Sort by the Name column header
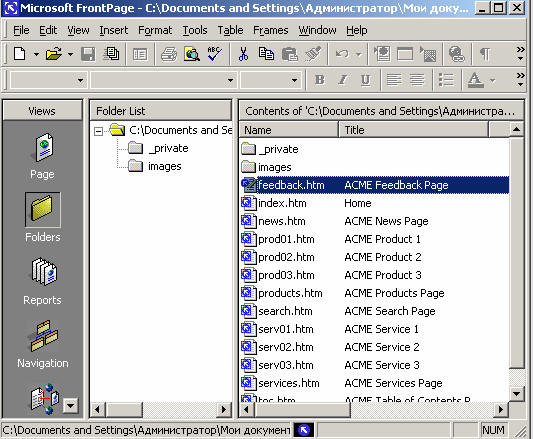 click(288, 130)
